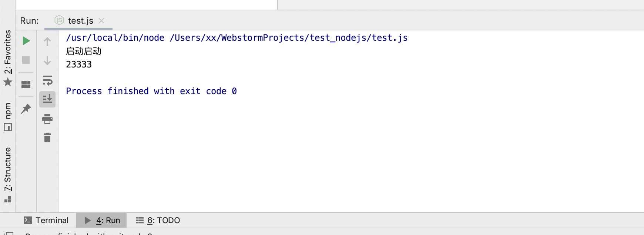This screenshot has height=235, width=644.
Task: Toggle soft-wrap for console output
Action: click(x=47, y=80)
